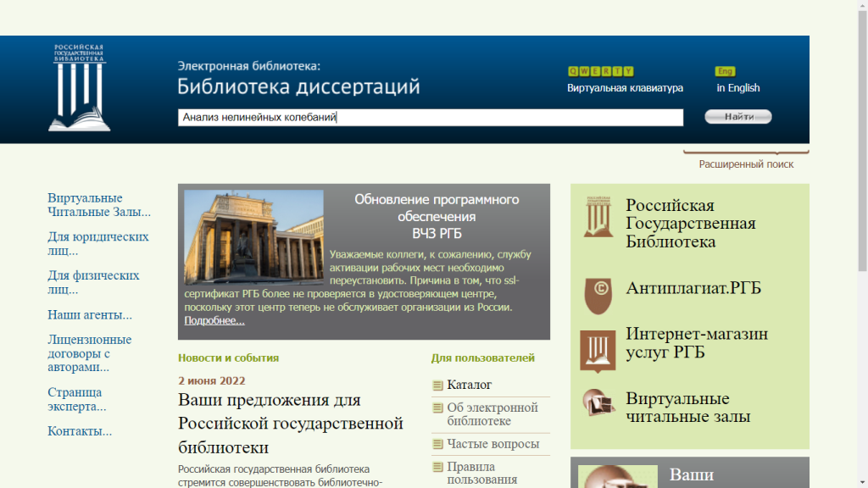Click the library building photo in the banner
Screen dimensions: 868x488
tap(253, 237)
